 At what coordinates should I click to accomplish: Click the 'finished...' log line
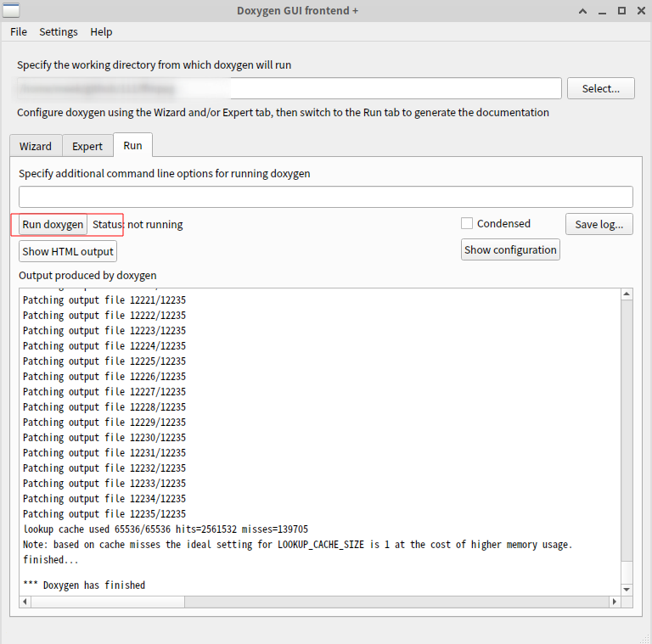[x=51, y=560]
